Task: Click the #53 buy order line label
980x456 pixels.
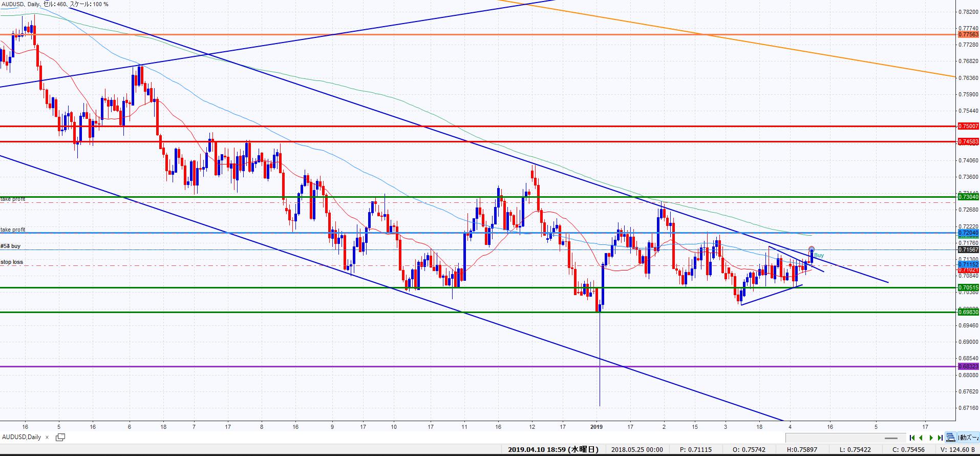Action: click(11, 246)
